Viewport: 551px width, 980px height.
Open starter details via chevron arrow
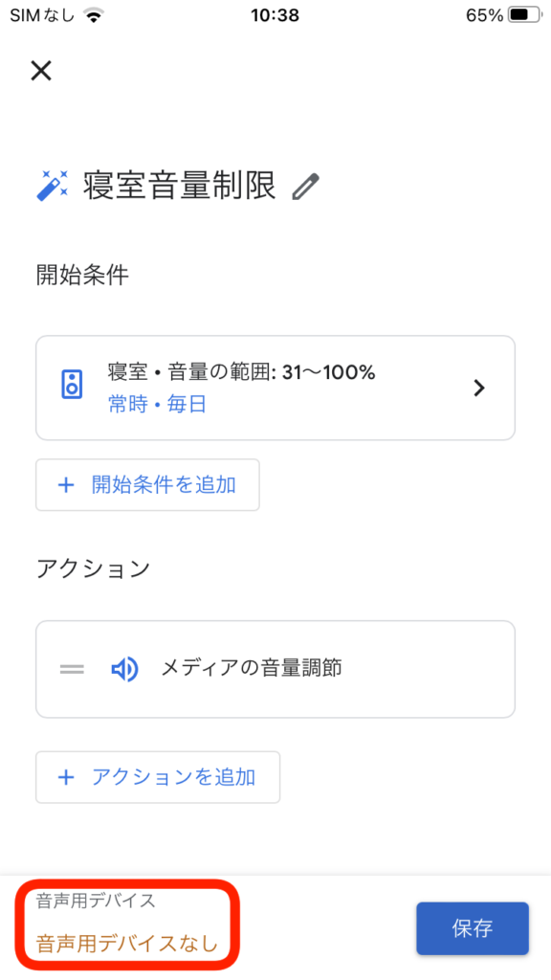click(479, 389)
